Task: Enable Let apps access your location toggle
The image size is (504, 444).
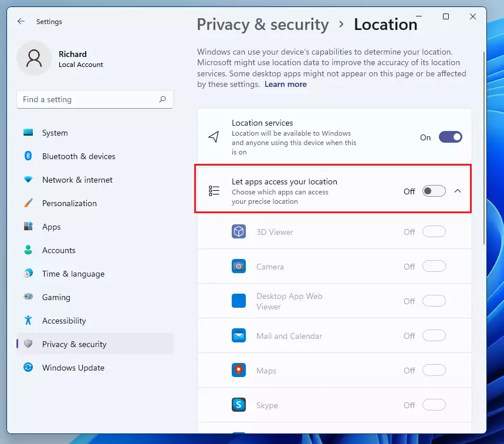Action: pos(434,191)
